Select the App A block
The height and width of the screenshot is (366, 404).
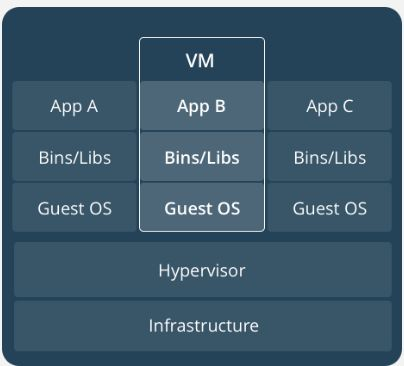75,106
